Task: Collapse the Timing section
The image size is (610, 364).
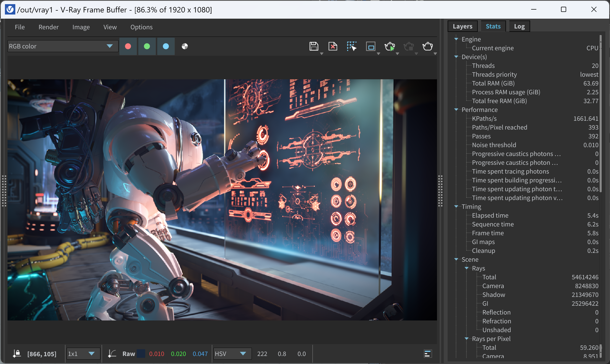Action: pos(456,206)
